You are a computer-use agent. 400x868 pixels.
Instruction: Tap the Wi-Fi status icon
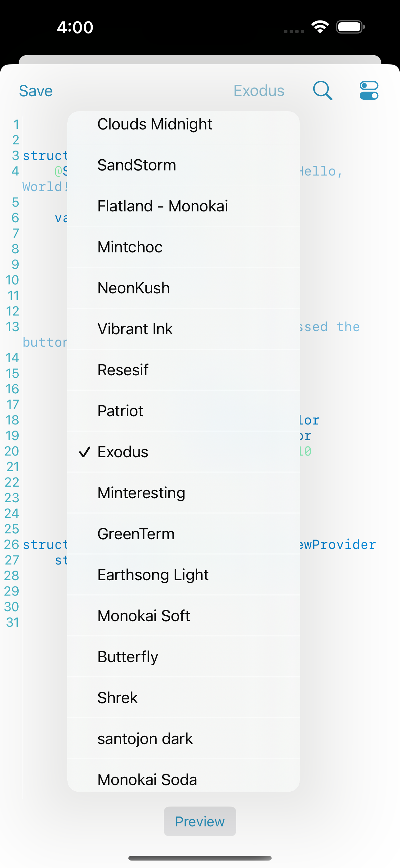(320, 27)
